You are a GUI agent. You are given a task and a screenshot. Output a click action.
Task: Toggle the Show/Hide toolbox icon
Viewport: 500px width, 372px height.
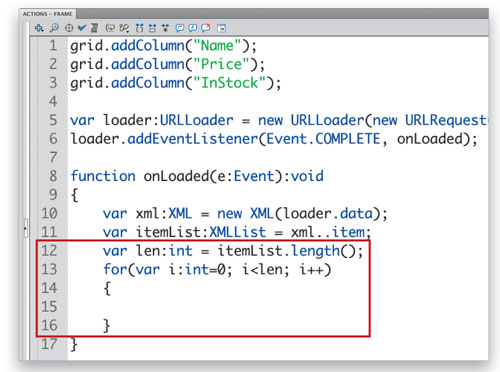click(221, 28)
